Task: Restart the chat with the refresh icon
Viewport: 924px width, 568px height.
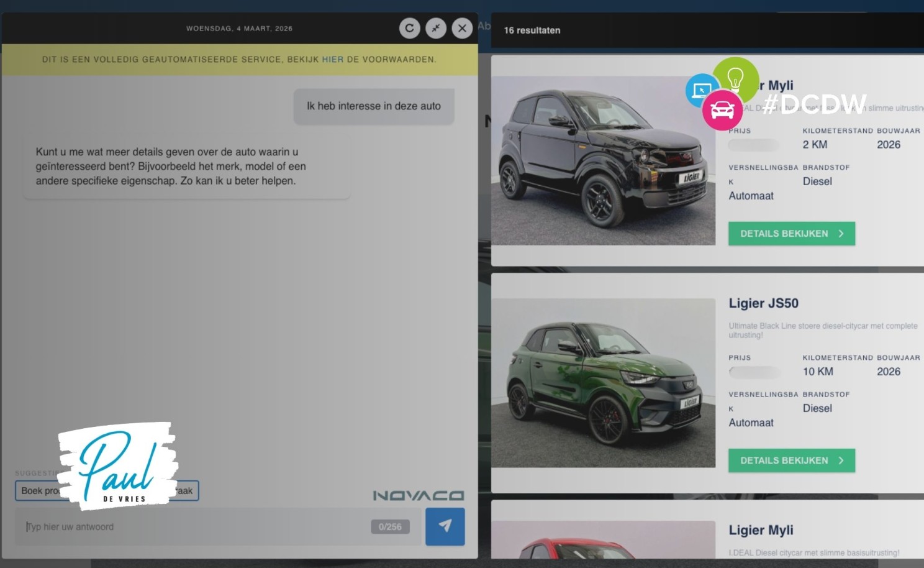Action: [409, 28]
